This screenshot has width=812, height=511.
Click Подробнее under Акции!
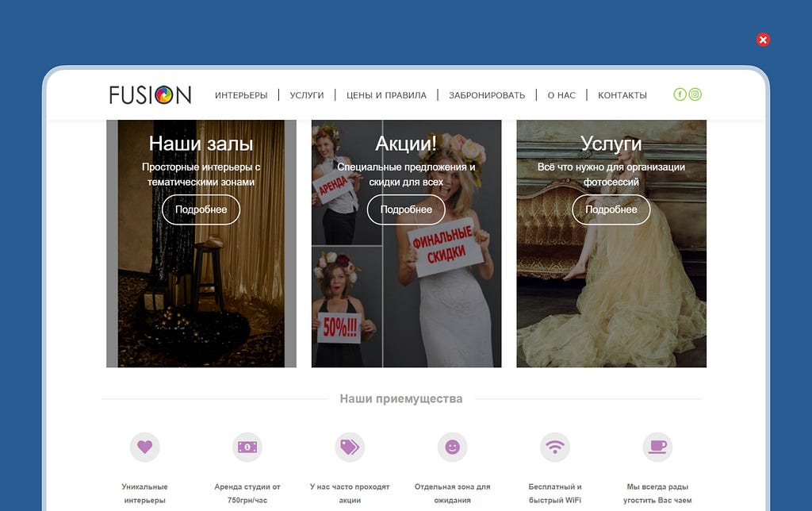pos(406,209)
